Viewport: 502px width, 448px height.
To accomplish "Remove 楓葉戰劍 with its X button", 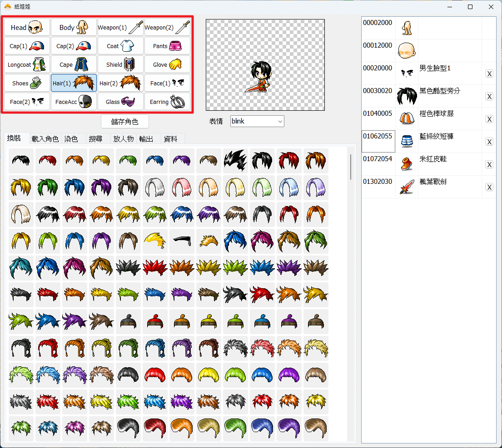I will [x=489, y=187].
